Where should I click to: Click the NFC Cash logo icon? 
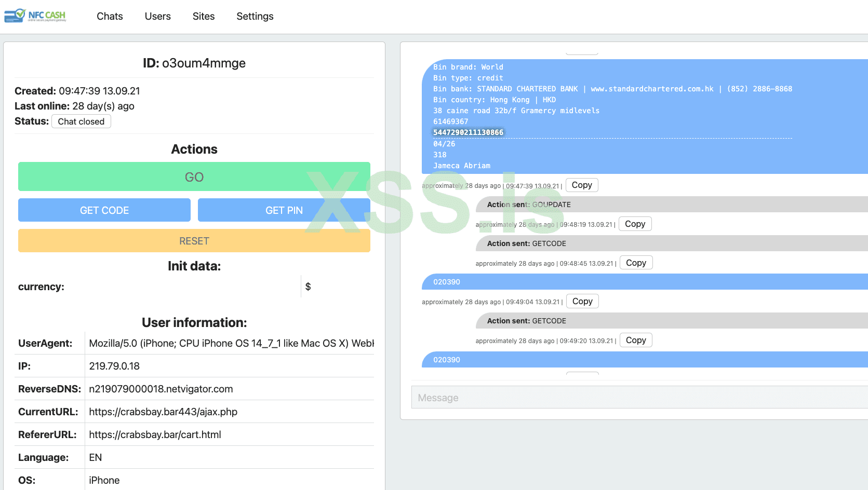pos(35,16)
